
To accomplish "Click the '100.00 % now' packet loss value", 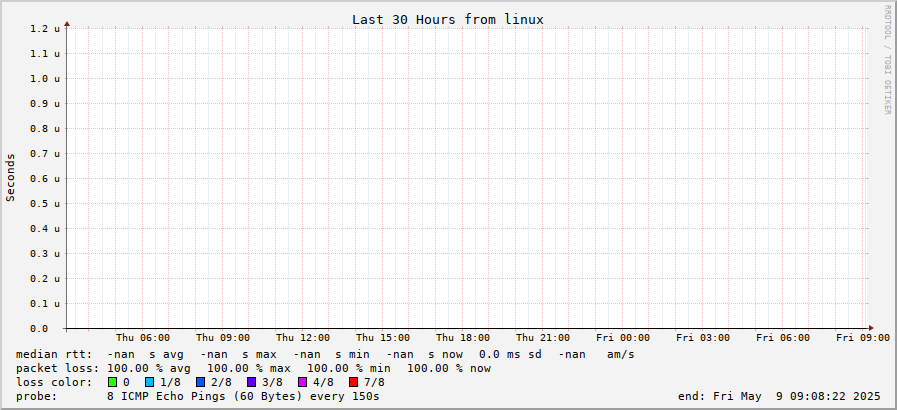I will point(449,368).
